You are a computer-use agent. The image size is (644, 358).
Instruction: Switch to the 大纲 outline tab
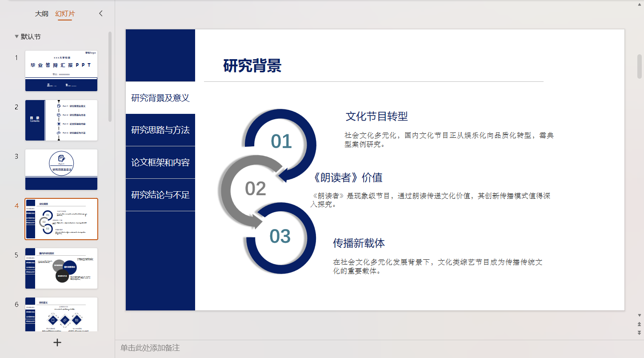pyautogui.click(x=41, y=14)
